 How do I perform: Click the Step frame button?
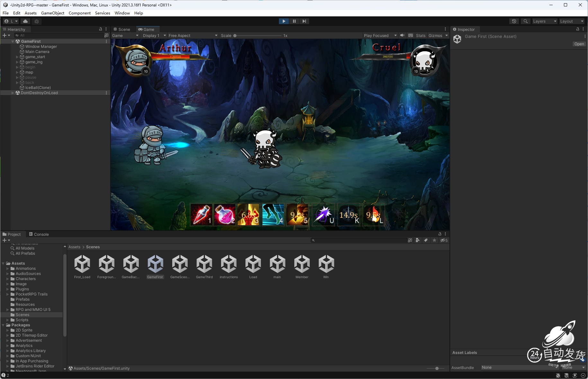click(x=304, y=21)
